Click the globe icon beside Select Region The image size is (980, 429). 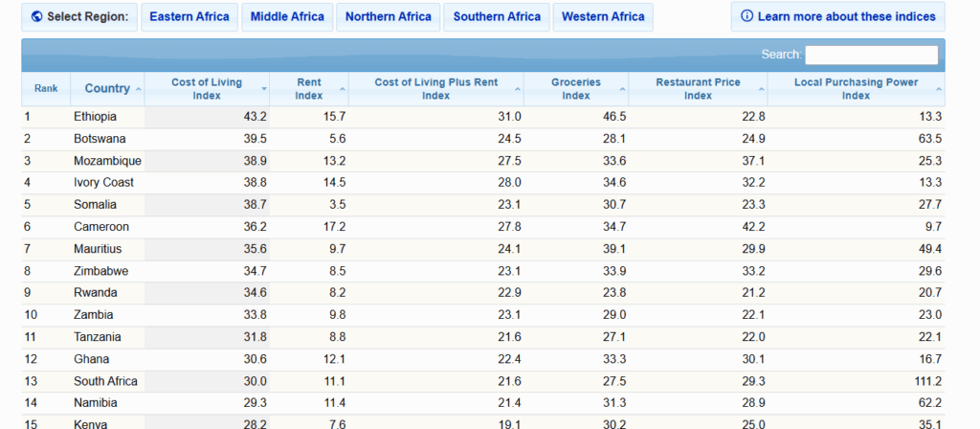click(37, 17)
